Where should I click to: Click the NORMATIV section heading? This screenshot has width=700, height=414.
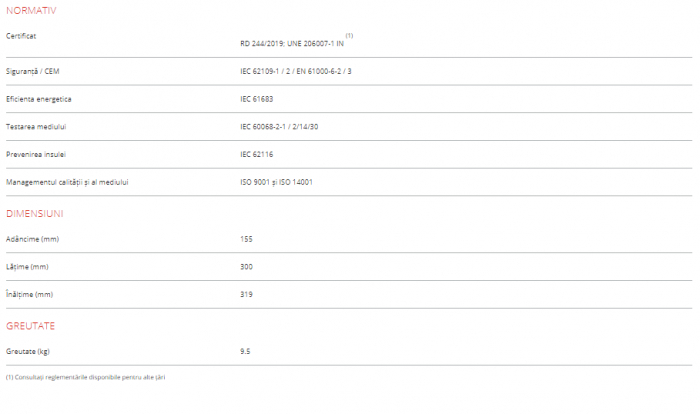31,10
